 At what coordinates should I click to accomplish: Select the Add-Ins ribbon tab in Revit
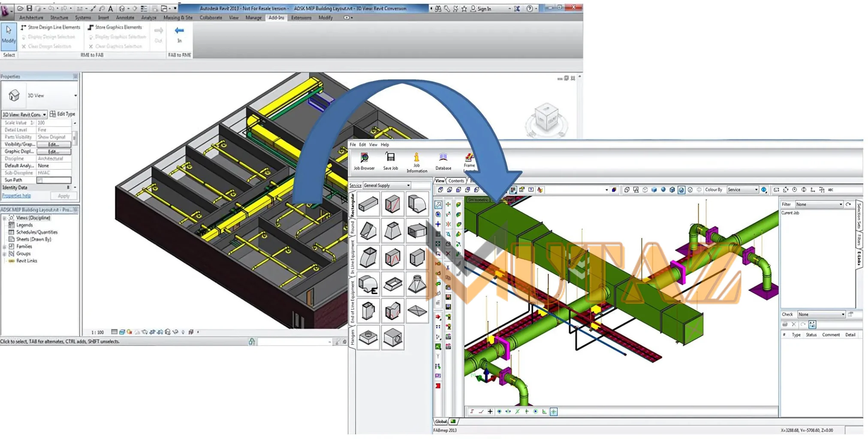click(x=276, y=18)
